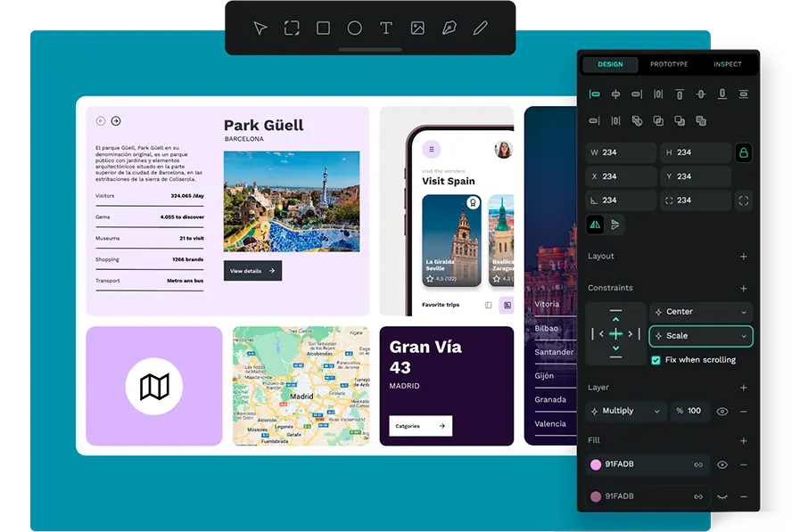This screenshot has width=800, height=532.
Task: Uncheck Fix when scrolling checkbox
Action: click(x=656, y=360)
